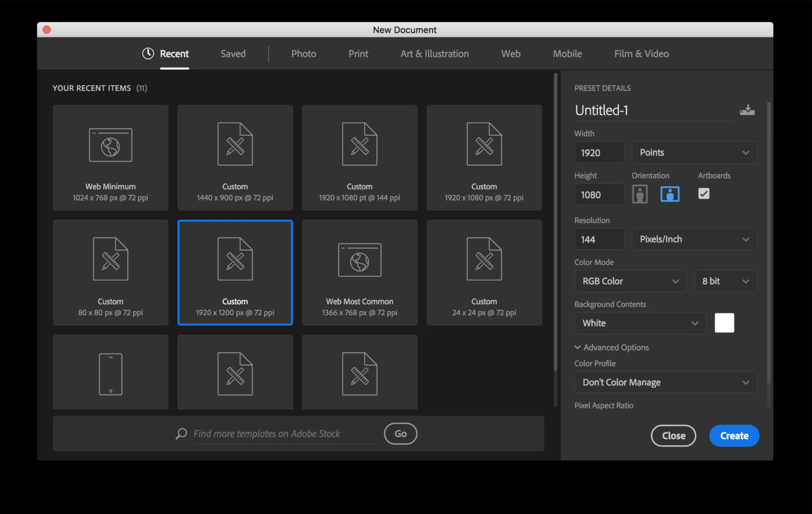The image size is (812, 514).
Task: Open the Recent tab
Action: pos(174,54)
